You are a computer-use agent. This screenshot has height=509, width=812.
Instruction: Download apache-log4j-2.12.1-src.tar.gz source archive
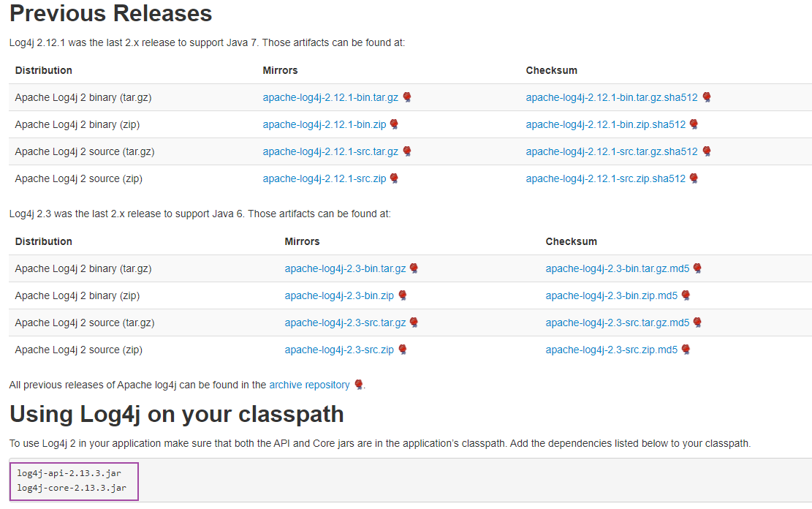[x=330, y=151]
